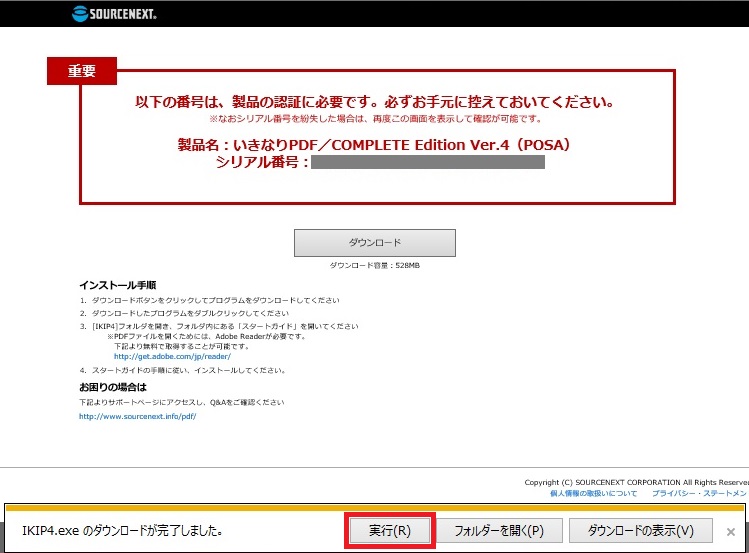Click install step 4 about スタートガイドの手順
This screenshot has height=553, width=749.
pos(182,370)
